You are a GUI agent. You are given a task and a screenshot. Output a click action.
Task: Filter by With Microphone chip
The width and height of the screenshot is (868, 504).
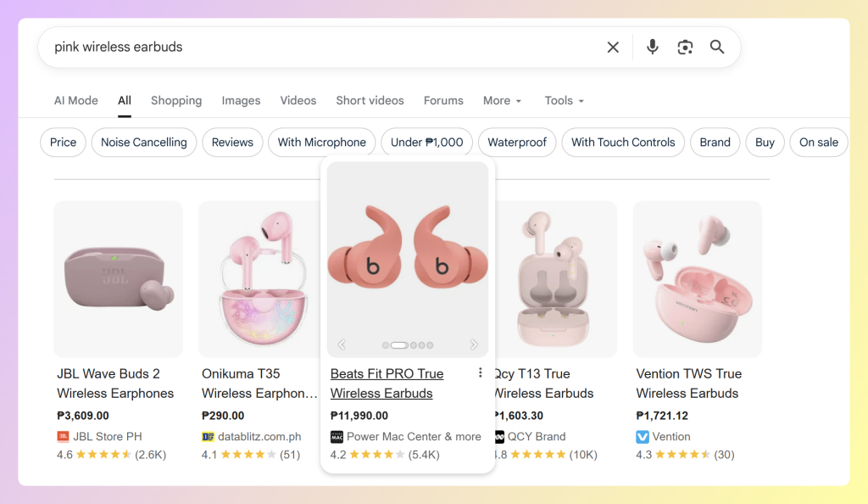tap(321, 143)
